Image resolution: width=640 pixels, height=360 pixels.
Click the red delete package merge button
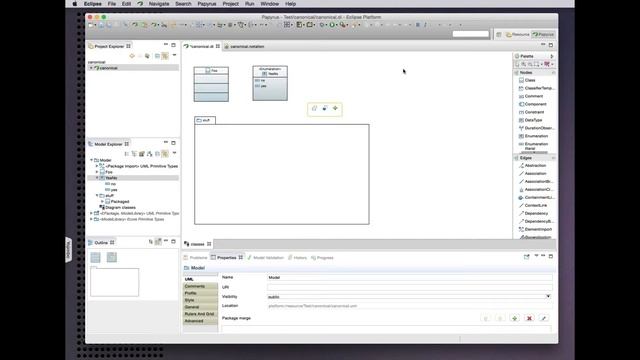(529, 318)
